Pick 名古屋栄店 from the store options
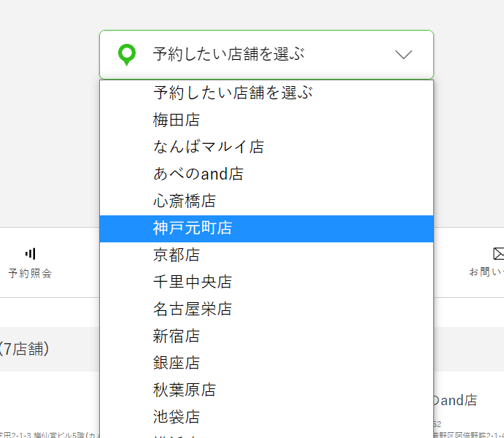The image size is (504, 438). point(193,309)
